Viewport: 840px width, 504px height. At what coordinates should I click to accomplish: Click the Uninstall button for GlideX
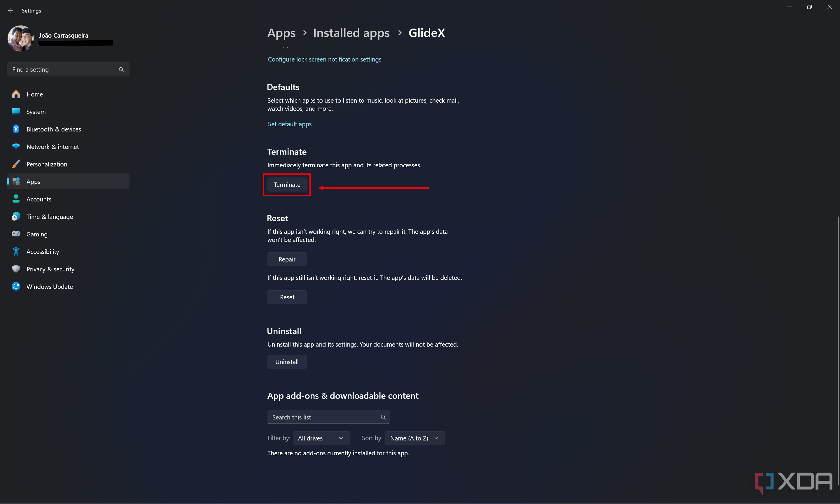287,362
